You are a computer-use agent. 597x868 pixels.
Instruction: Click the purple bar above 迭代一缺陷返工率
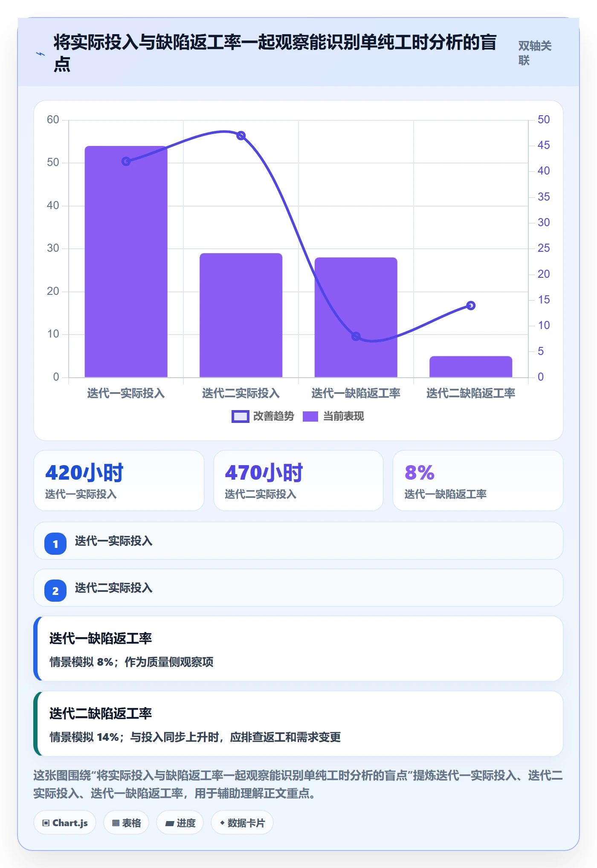[356, 317]
